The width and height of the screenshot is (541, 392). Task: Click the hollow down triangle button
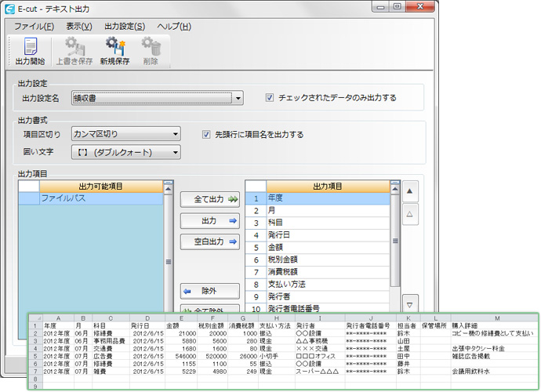pyautogui.click(x=410, y=305)
